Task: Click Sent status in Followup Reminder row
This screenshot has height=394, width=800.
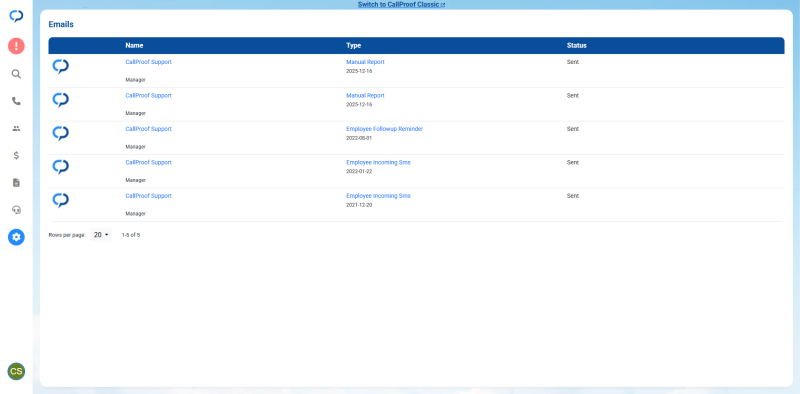Action: point(572,129)
